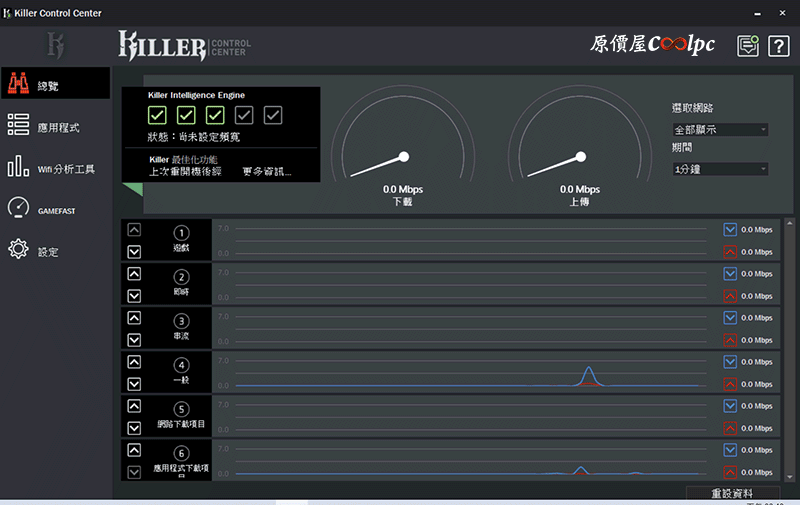The height and width of the screenshot is (505, 800).
Task: Move priority 5 網站下載項目 down
Action: 134,428
